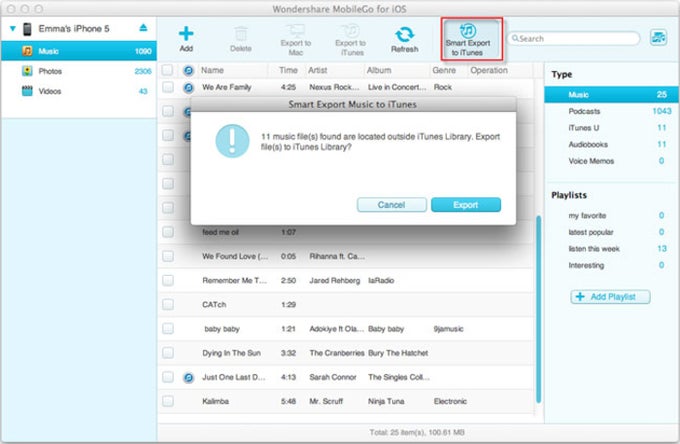Eject Emma's iPhone 5

[x=143, y=28]
